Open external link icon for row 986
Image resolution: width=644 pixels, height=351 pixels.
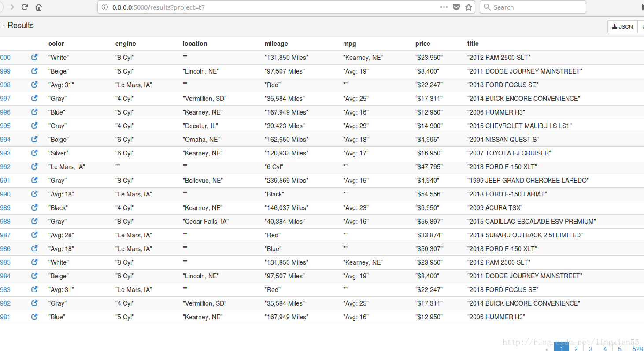coord(34,248)
